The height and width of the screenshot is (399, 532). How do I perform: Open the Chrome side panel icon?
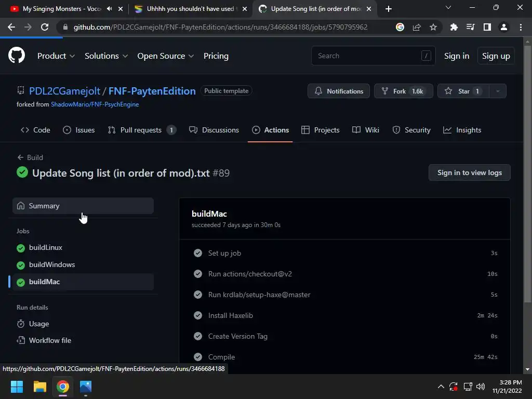pos(487,27)
